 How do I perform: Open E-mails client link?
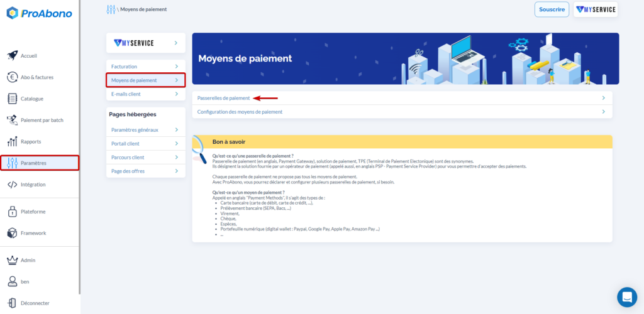[x=126, y=94]
